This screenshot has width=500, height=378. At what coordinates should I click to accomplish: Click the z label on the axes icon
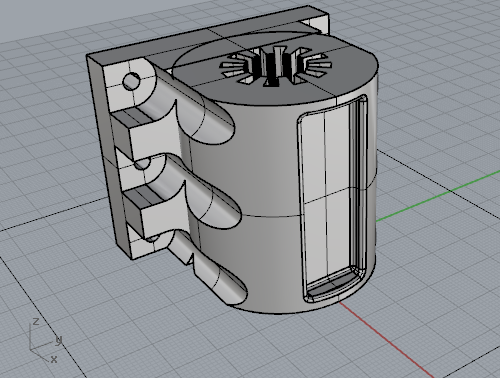tap(35, 322)
